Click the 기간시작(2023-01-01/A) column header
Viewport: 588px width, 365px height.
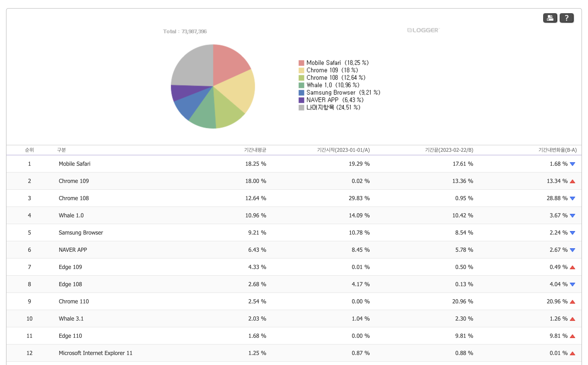point(343,150)
